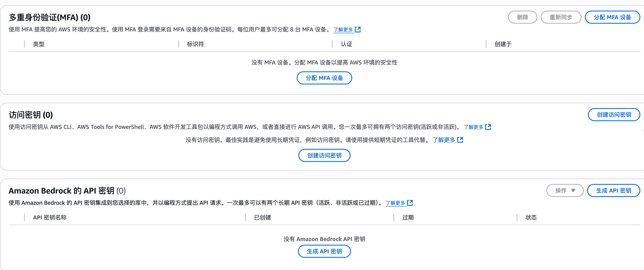Click external link icon beside Bedrock 了解更多

point(410,203)
